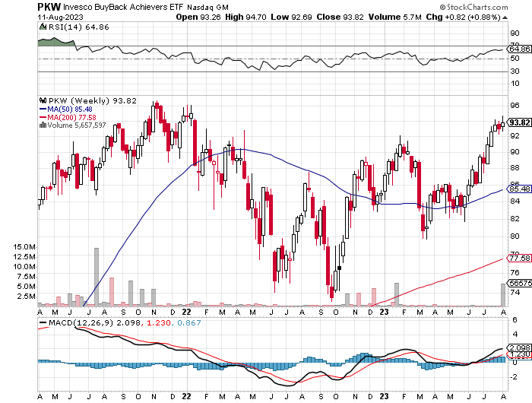532x403 pixels.
Task: Click the 64.86 RSI value tag on right axis
Action: tap(519, 49)
